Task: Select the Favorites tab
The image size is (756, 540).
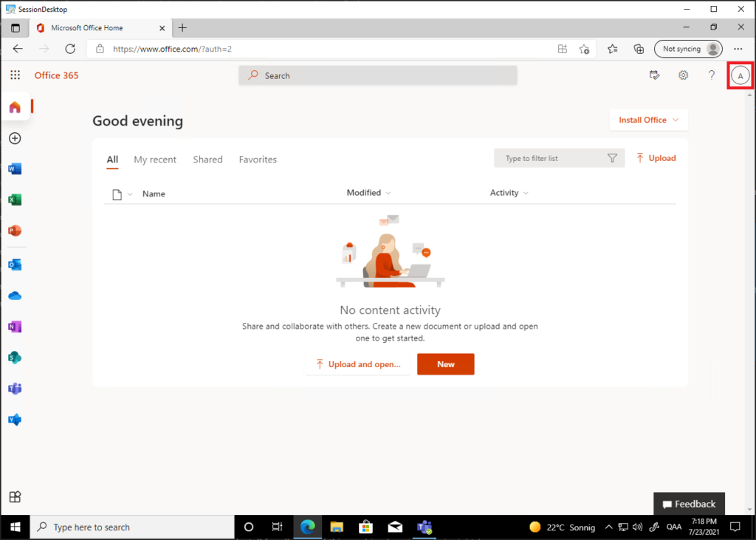Action: (x=258, y=160)
